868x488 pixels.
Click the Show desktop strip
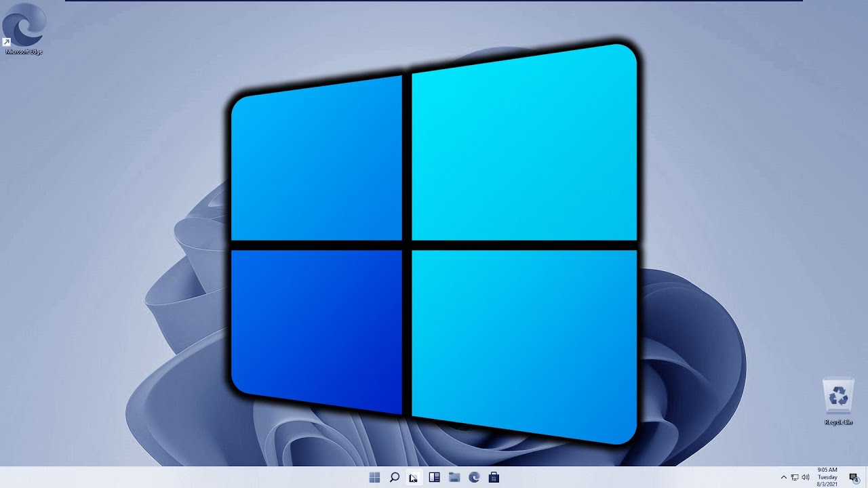pos(866,477)
